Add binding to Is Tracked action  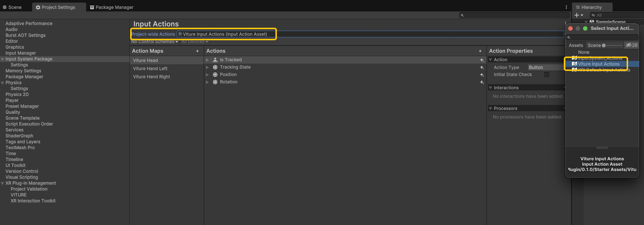[x=482, y=60]
